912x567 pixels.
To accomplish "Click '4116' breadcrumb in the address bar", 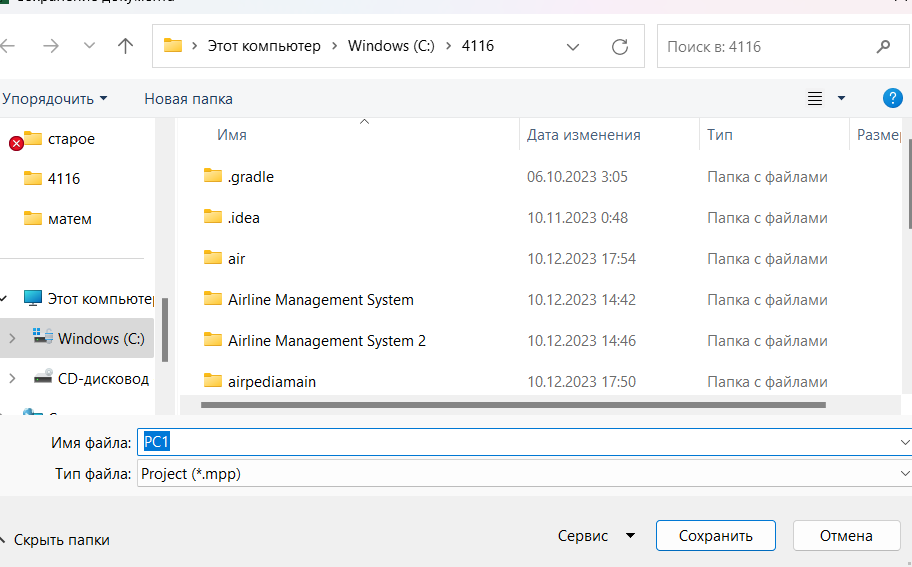I will tap(478, 46).
